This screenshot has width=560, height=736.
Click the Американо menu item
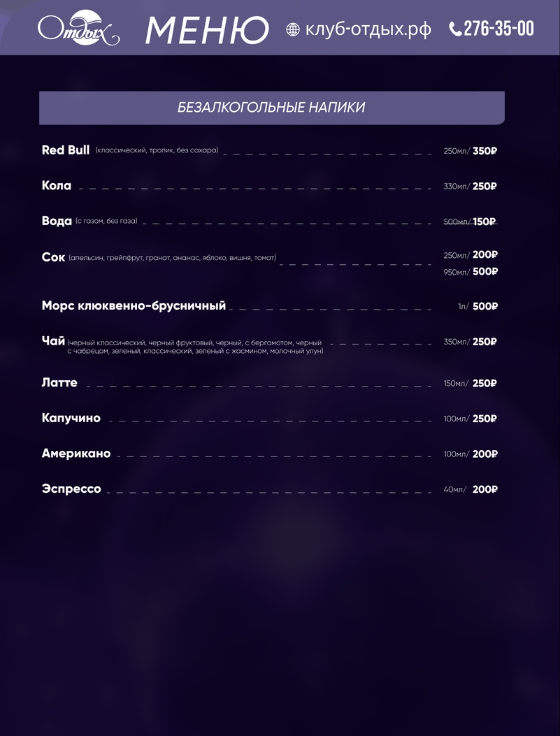click(x=76, y=454)
